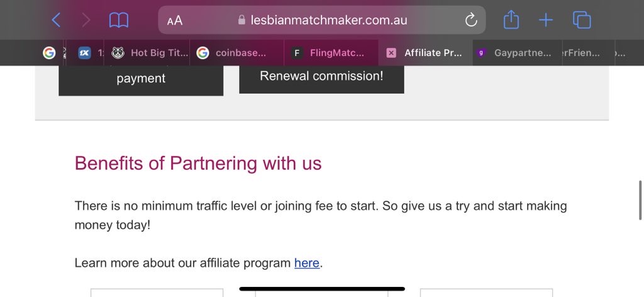Switch to the coinbase tab
This screenshot has height=297, width=644.
pyautogui.click(x=236, y=53)
